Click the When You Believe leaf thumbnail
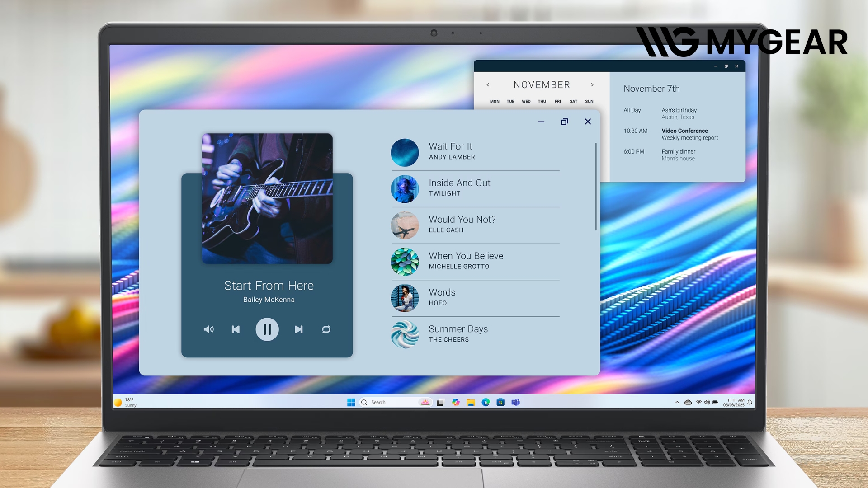Image resolution: width=868 pixels, height=488 pixels. point(405,262)
